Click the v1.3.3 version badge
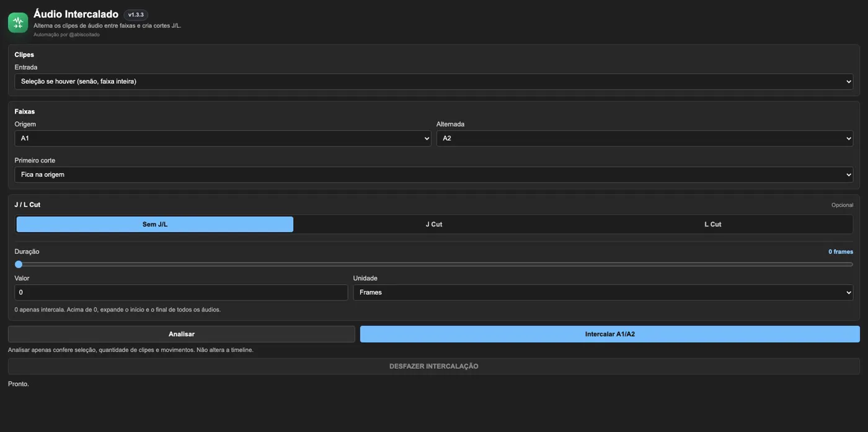This screenshot has height=432, width=868. click(136, 15)
